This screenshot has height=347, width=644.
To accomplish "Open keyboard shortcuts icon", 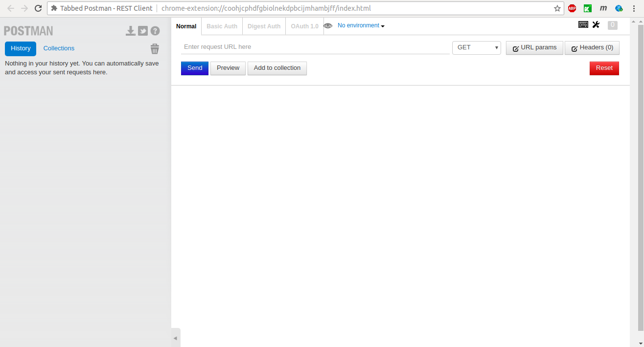I will click(583, 25).
